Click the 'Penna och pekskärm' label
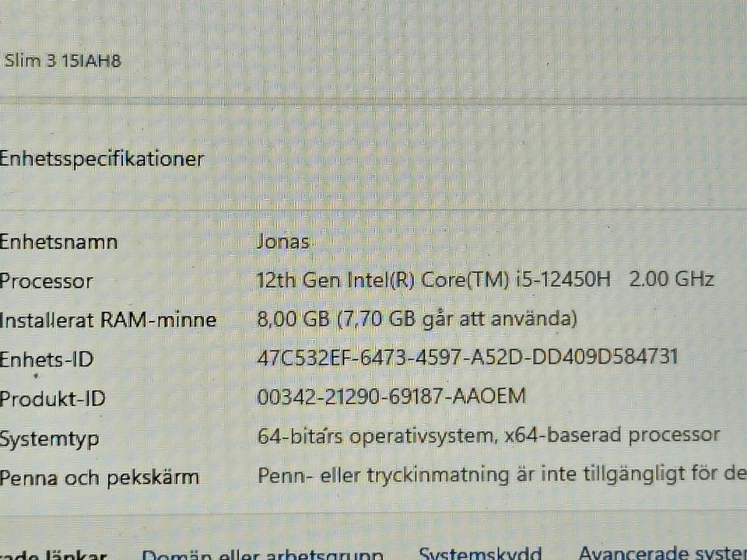Screen dimensions: 747x560 [x=99, y=478]
